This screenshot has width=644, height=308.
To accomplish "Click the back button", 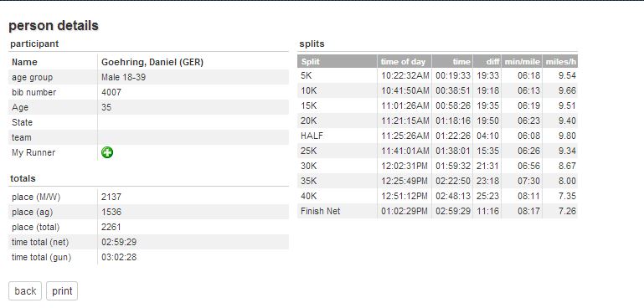I will pyautogui.click(x=25, y=291).
